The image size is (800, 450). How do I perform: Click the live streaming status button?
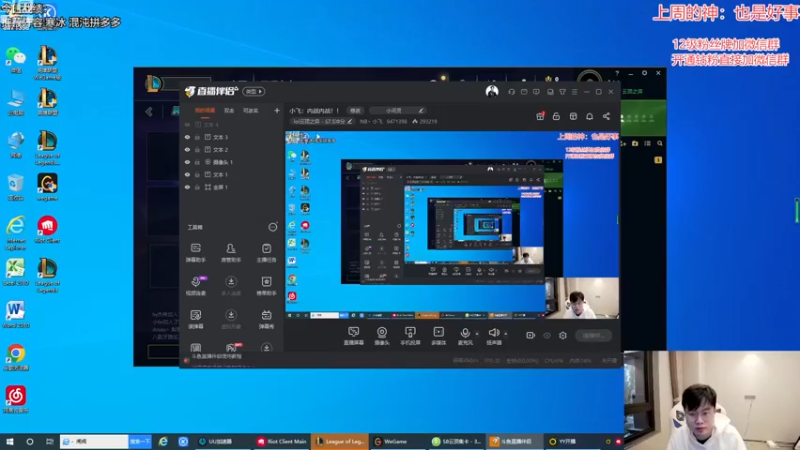pyautogui.click(x=594, y=335)
